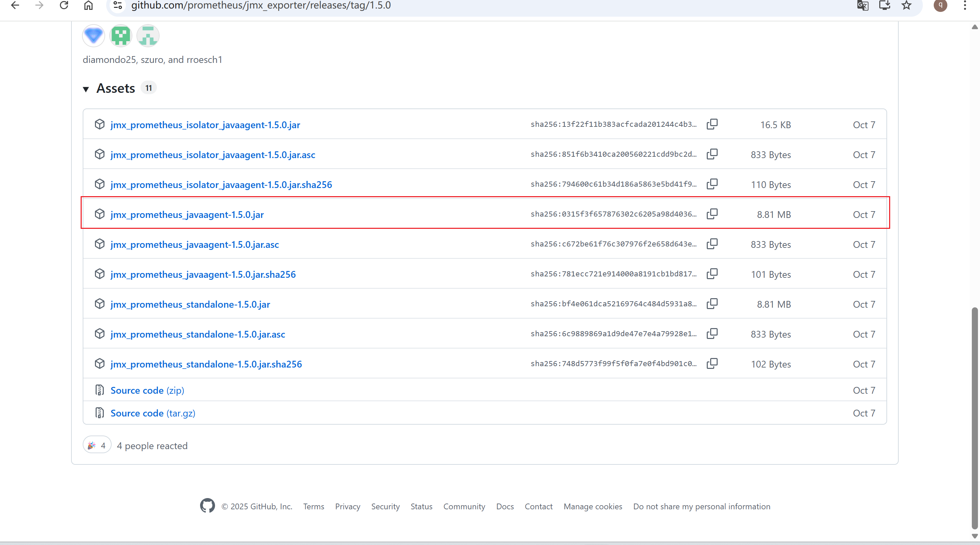Bookmark this page with the star
This screenshot has width=980, height=545.
click(906, 5)
